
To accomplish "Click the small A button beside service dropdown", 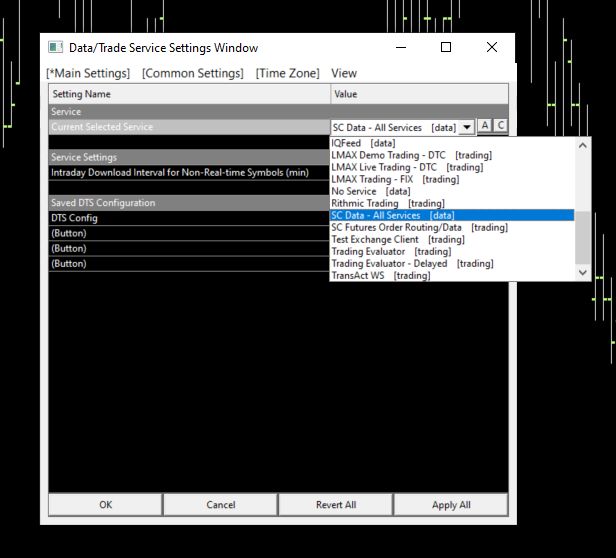I will pos(485,126).
